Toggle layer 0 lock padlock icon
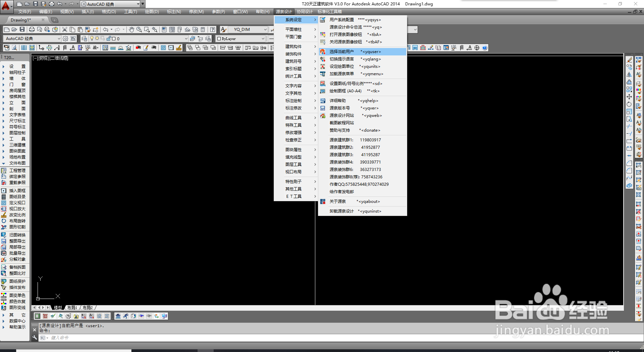The image size is (644, 352). [109, 39]
